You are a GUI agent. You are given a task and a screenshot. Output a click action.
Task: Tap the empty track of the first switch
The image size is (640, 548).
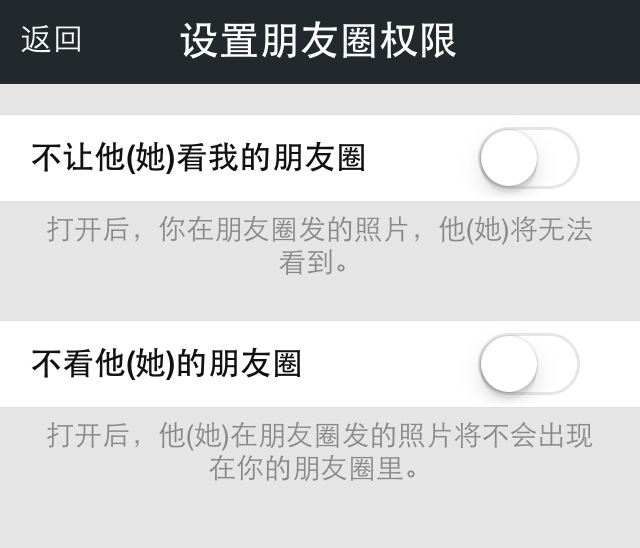point(559,158)
